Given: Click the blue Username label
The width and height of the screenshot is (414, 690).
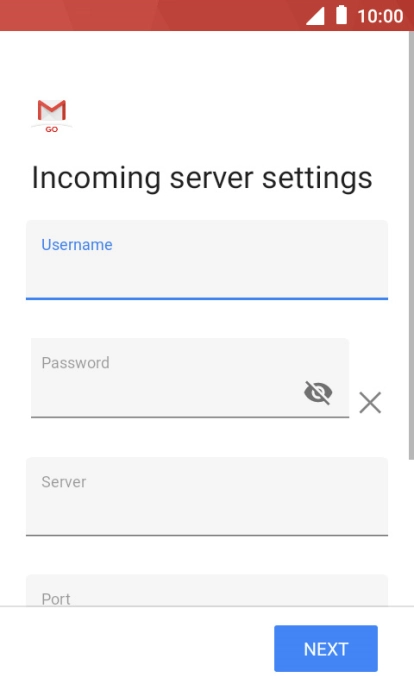Looking at the screenshot, I should [x=77, y=244].
